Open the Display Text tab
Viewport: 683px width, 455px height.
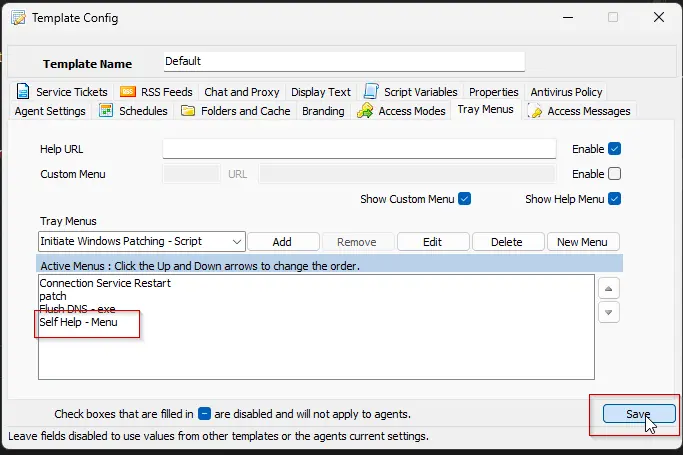pos(321,92)
